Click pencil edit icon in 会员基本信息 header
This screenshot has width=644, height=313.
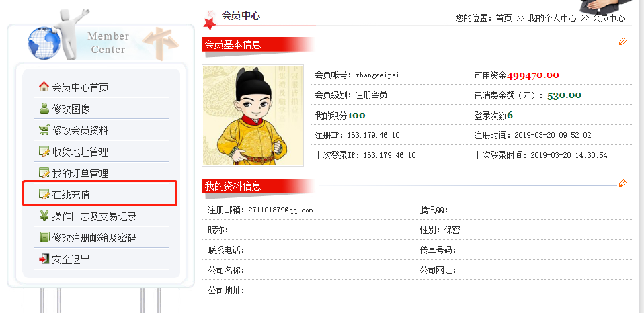point(622,42)
